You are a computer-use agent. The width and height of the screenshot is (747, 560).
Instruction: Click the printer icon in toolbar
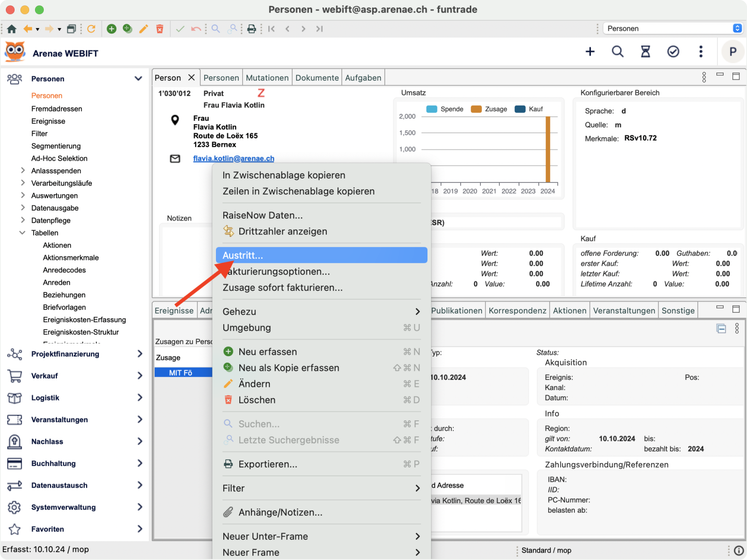click(251, 29)
